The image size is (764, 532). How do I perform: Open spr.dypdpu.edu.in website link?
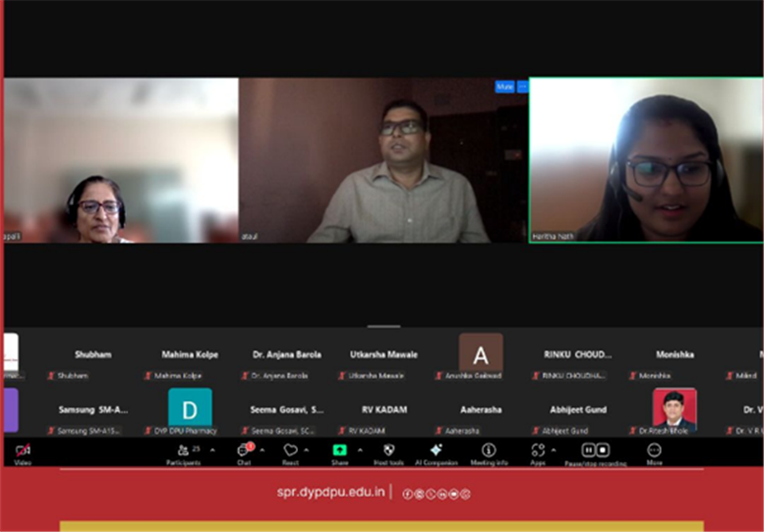pos(330,493)
